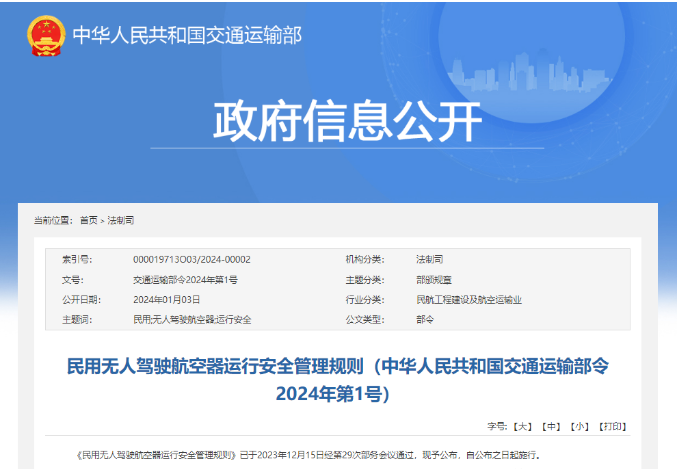678x469 pixels.
Task: Select the 公文类型 value 部令
Action: tap(425, 320)
